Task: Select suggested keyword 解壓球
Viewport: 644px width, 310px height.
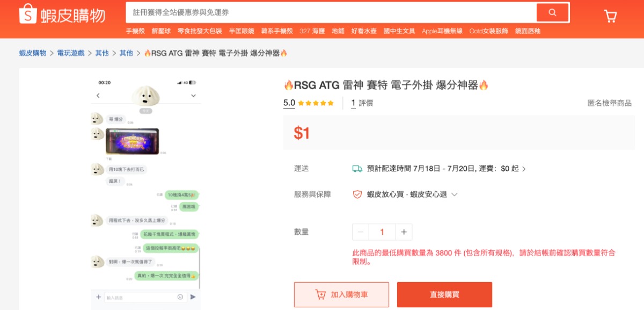Action: coord(161,31)
